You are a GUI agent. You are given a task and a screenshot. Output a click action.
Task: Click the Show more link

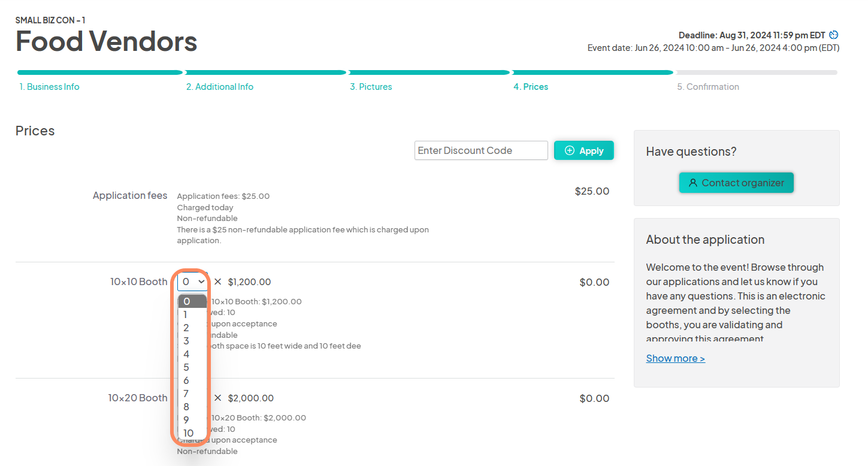point(675,358)
